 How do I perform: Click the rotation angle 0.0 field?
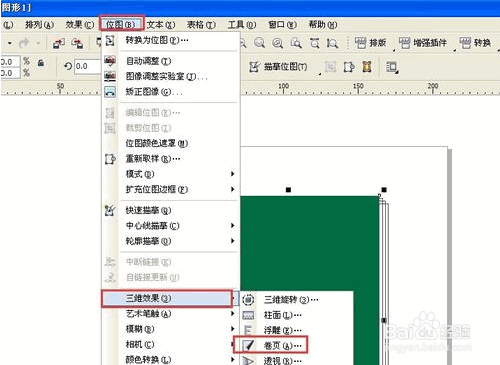(x=87, y=66)
